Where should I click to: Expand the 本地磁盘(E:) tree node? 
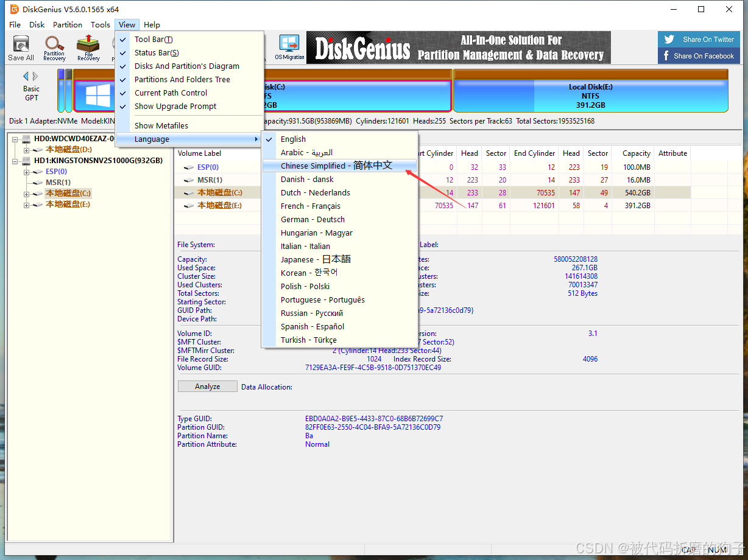click(x=26, y=205)
